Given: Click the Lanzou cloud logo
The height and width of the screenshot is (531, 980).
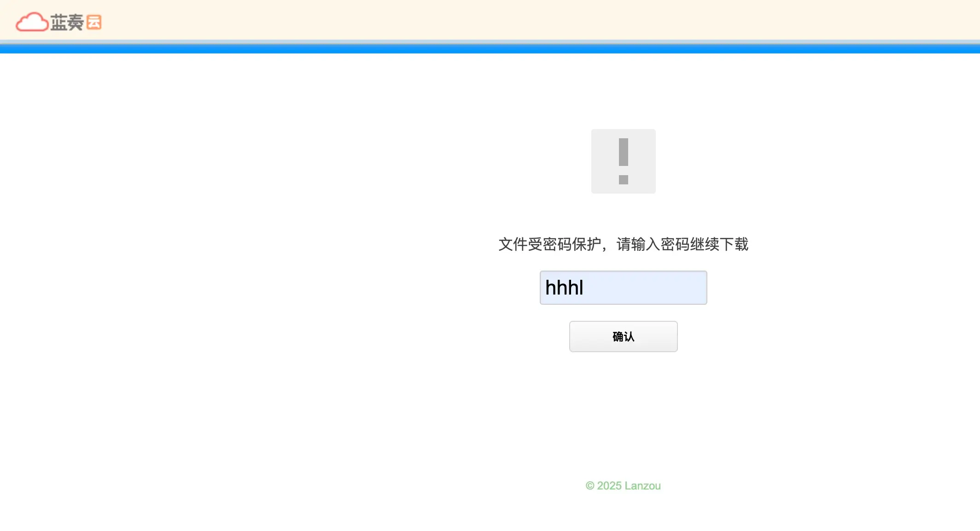Looking at the screenshot, I should click(x=58, y=22).
